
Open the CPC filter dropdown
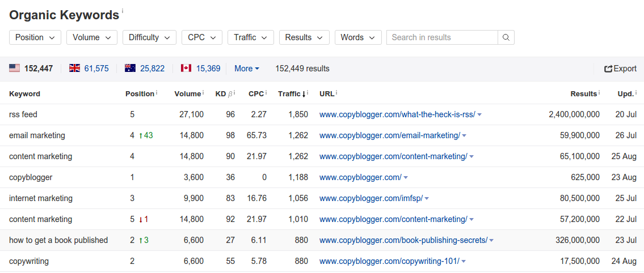pos(201,37)
